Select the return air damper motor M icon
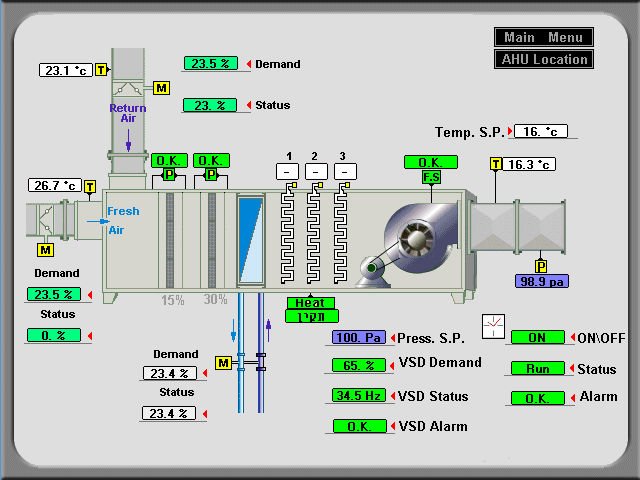The height and width of the screenshot is (480, 640). pos(161,88)
